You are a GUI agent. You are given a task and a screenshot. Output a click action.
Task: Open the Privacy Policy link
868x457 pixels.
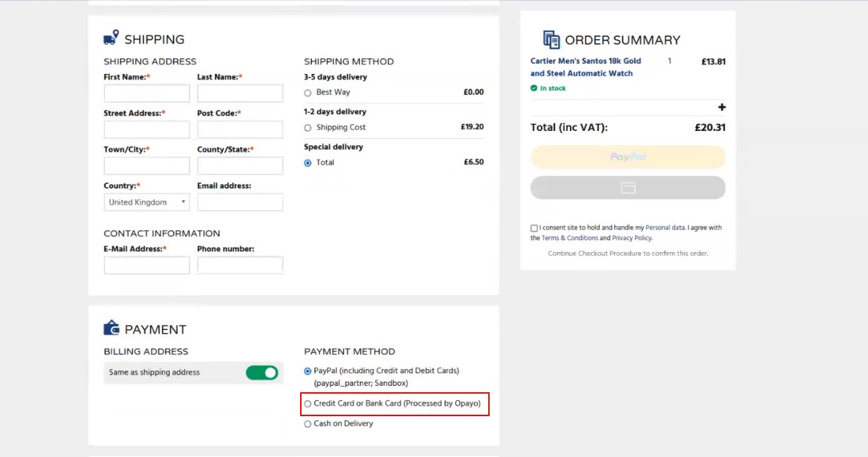pos(632,238)
